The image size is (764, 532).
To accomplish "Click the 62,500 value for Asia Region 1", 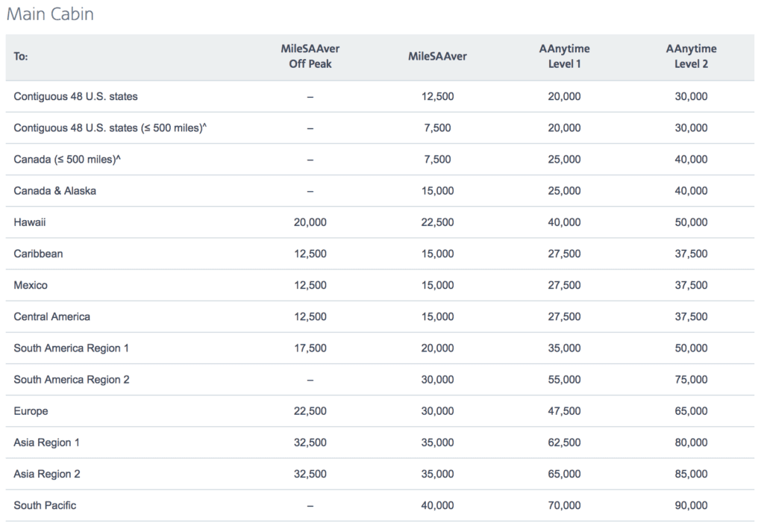I will pos(564,442).
